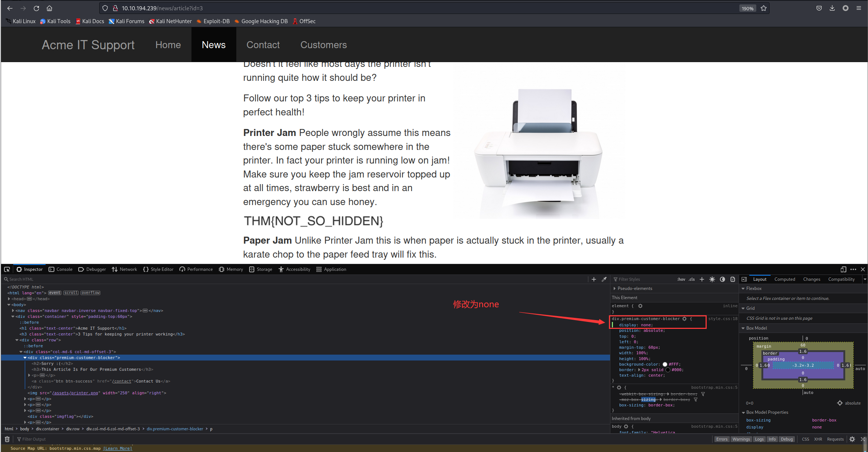Click the #FFF background-color swatch
Image resolution: width=868 pixels, height=452 pixels.
[665, 365]
